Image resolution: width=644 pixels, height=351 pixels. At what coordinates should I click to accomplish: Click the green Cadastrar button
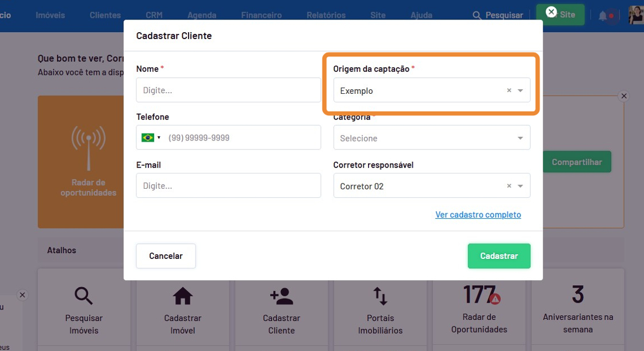coord(499,256)
